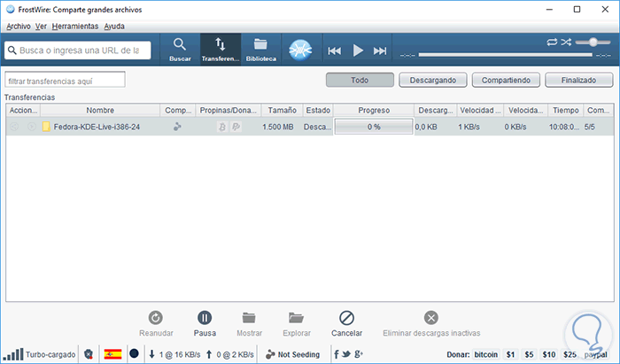
Task: Click the play action icon in Fedora row
Action: click(32, 127)
